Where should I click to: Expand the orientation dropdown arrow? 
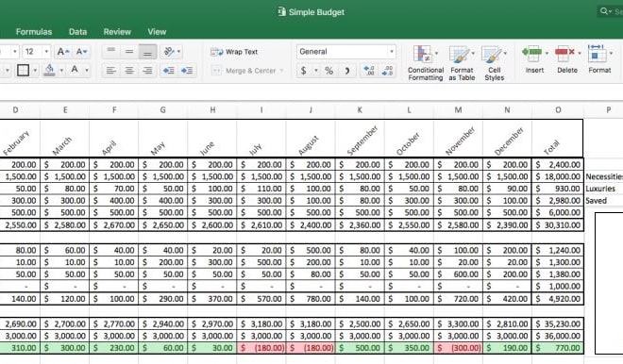click(178, 51)
